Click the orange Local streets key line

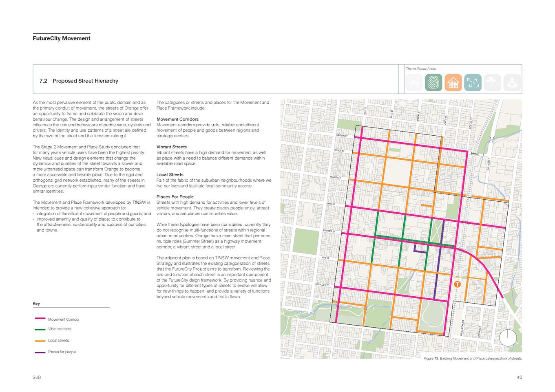(x=40, y=341)
